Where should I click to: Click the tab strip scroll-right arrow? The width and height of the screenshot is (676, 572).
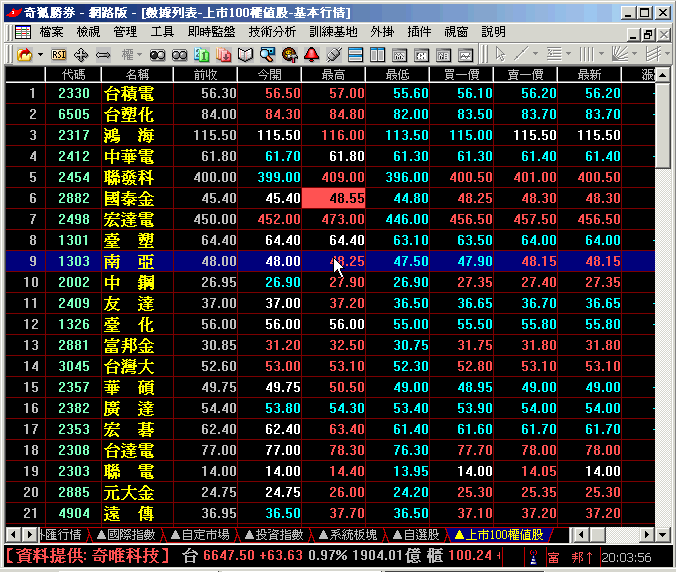click(x=29, y=535)
